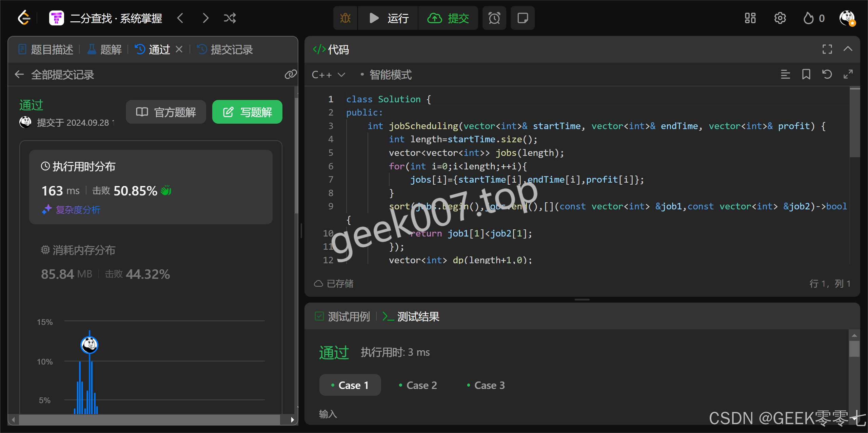Viewport: 868px width, 433px height.
Task: Reset code with the undo arrow icon
Action: pyautogui.click(x=827, y=74)
